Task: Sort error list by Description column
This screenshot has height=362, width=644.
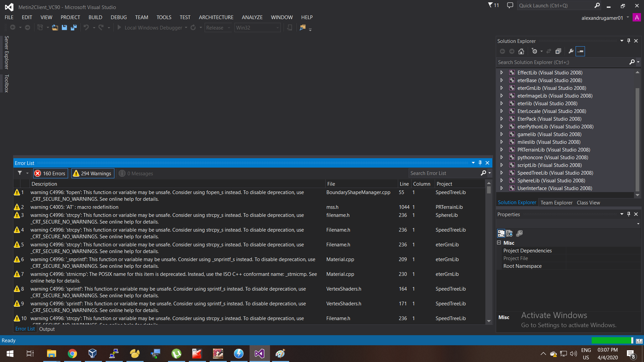Action: [177, 184]
